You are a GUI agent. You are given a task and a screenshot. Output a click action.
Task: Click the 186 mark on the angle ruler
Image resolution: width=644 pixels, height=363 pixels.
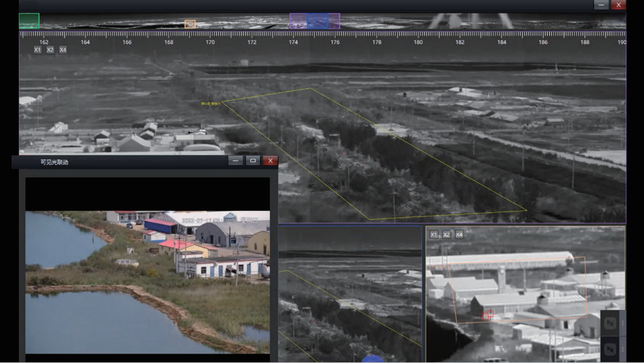[x=543, y=42]
